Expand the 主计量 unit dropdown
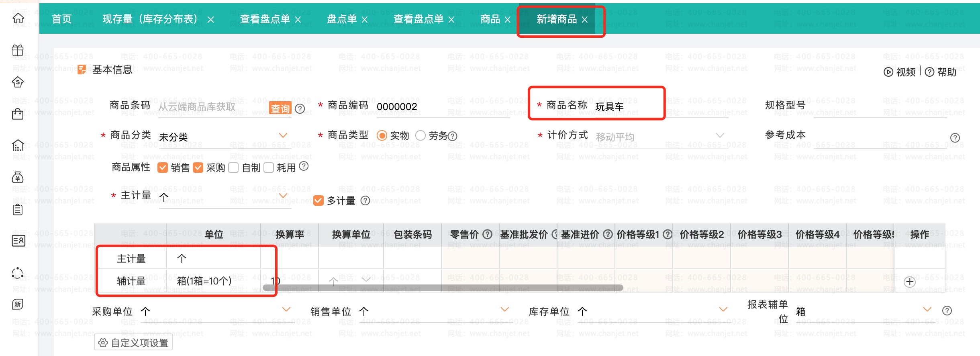The width and height of the screenshot is (980, 356). pyautogui.click(x=283, y=196)
